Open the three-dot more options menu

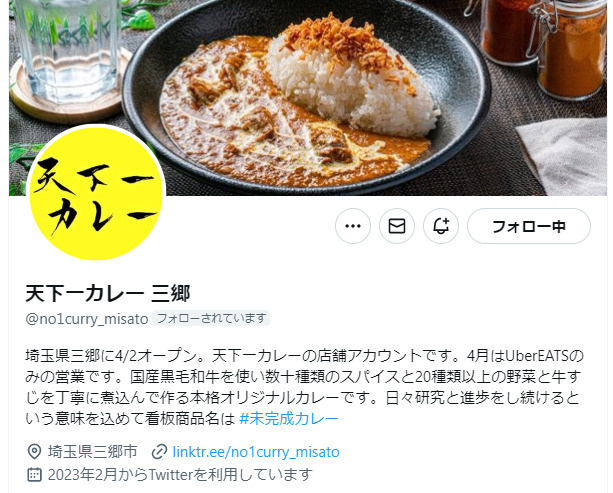(353, 226)
